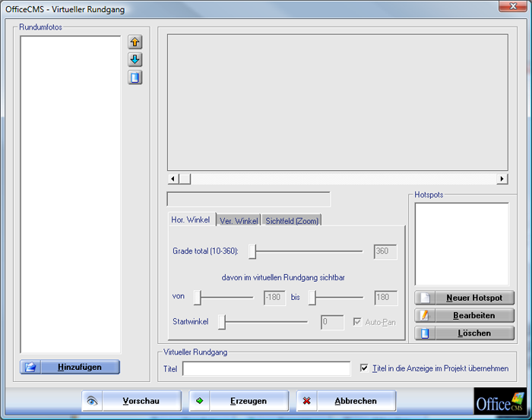Move selected photo down with arrow icon
The width and height of the screenshot is (532, 420).
point(135,60)
